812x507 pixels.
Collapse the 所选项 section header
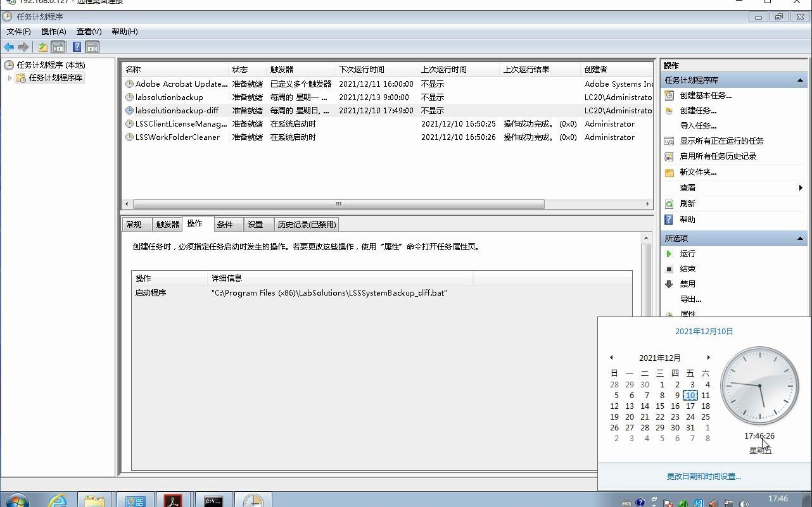click(801, 239)
